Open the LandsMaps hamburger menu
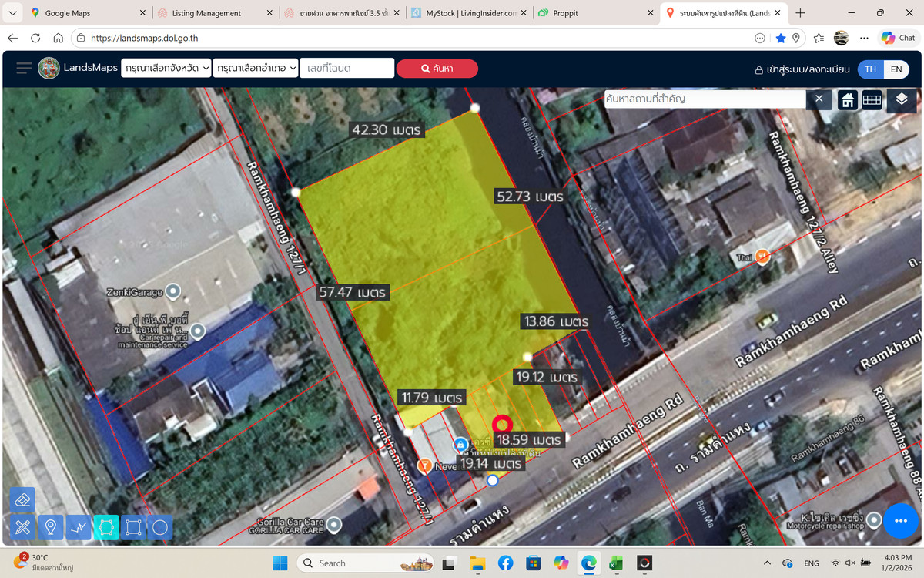This screenshot has width=924, height=578. point(23,68)
